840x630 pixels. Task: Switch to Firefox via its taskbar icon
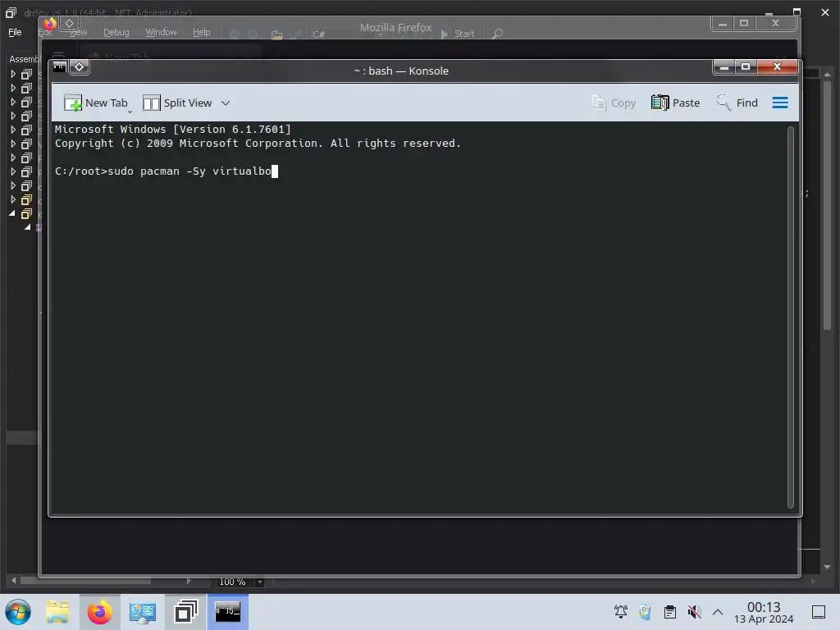click(x=99, y=612)
